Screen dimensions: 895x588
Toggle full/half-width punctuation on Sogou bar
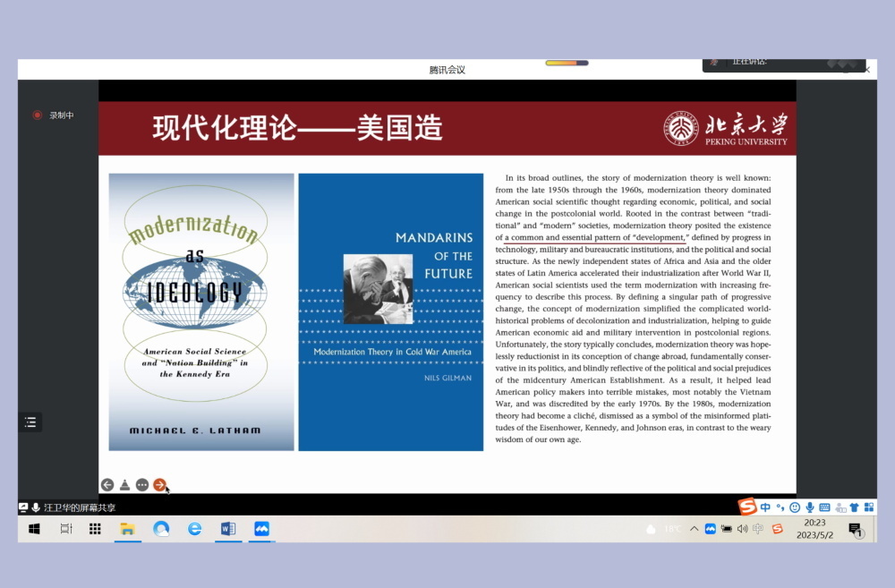[x=780, y=507]
